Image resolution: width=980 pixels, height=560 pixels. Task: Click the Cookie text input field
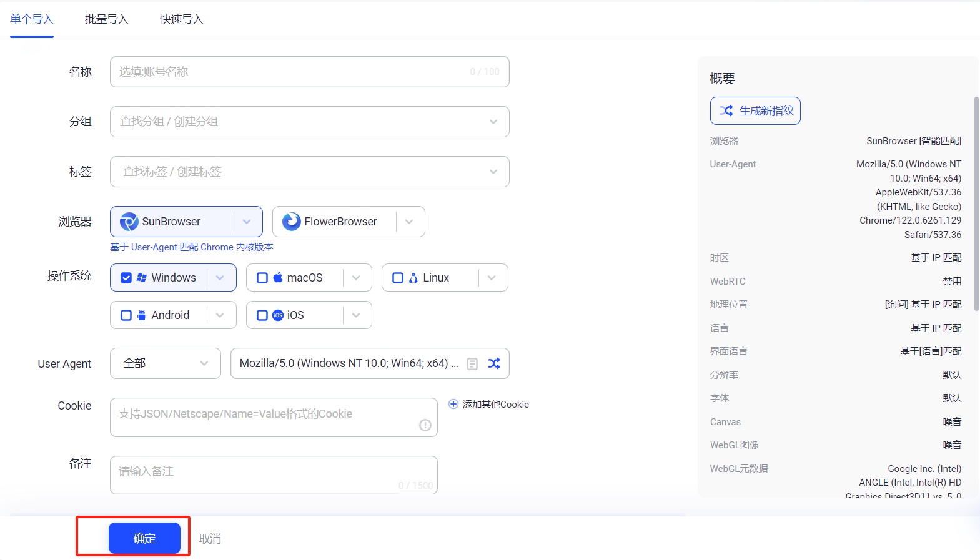274,417
